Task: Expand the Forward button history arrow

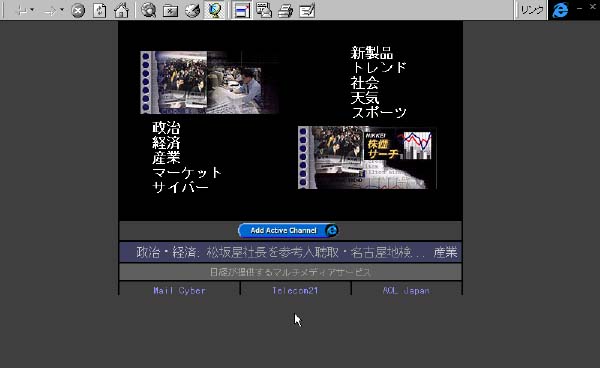Action: tap(62, 10)
